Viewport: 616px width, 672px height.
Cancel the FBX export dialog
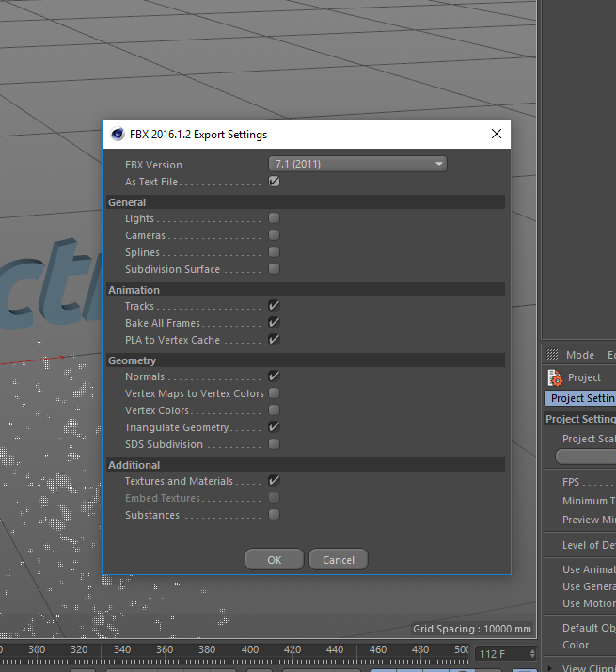[x=339, y=560]
